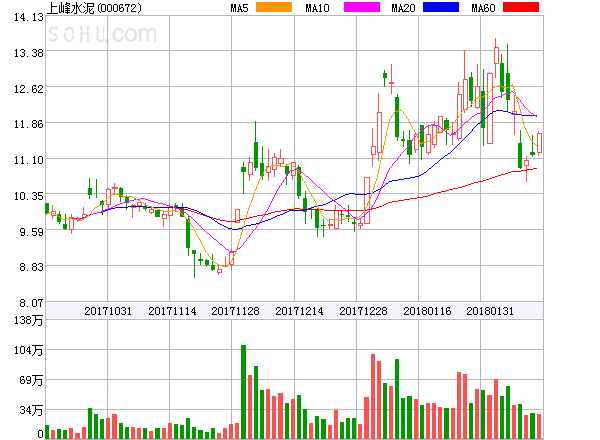The height and width of the screenshot is (440, 600).
Task: Click the 138万 volume axis label
Action: point(29,320)
